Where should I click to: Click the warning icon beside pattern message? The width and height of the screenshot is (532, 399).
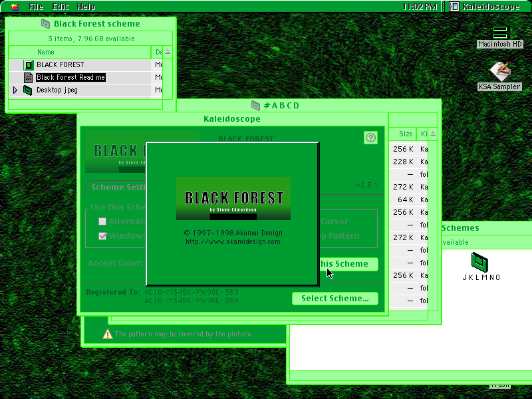108,334
